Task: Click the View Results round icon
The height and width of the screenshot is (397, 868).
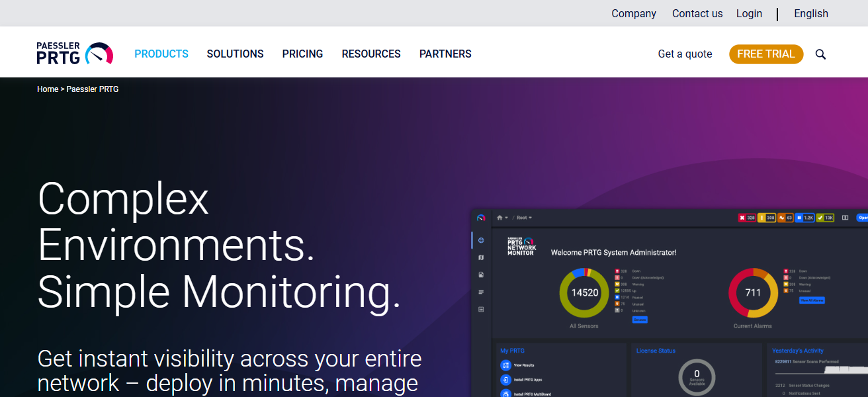Action: coord(505,365)
